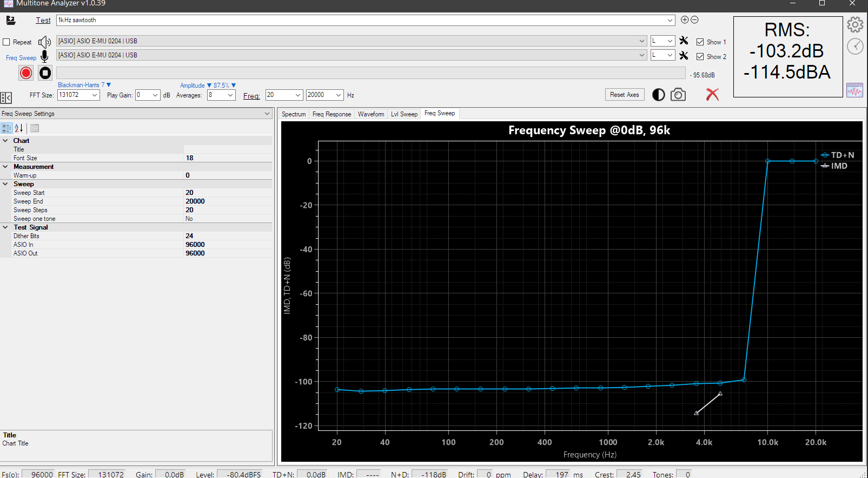This screenshot has height=478, width=868.
Task: Click the TD+N legend entry
Action: (837, 155)
